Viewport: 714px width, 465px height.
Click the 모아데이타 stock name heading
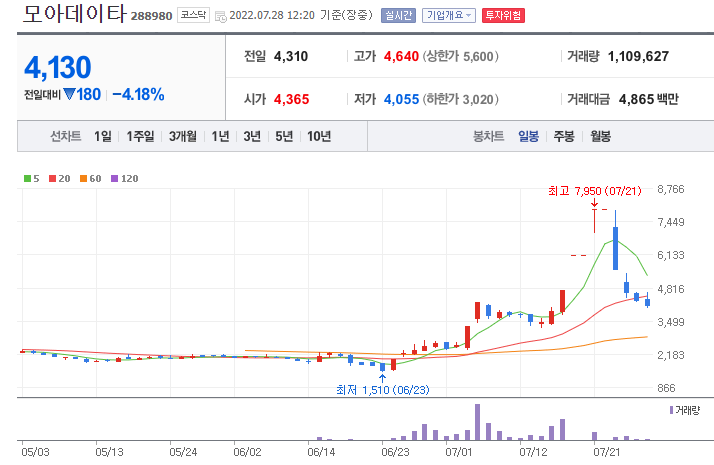pyautogui.click(x=74, y=14)
